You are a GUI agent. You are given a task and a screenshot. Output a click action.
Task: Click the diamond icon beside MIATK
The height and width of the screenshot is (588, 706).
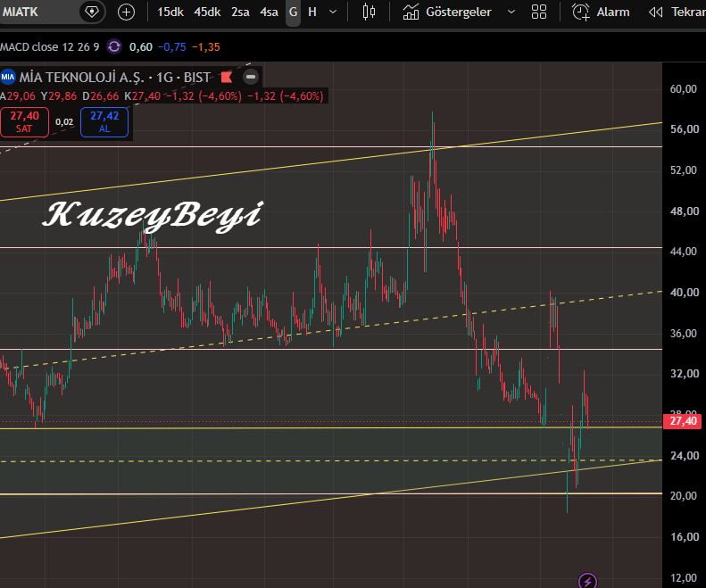[x=92, y=12]
